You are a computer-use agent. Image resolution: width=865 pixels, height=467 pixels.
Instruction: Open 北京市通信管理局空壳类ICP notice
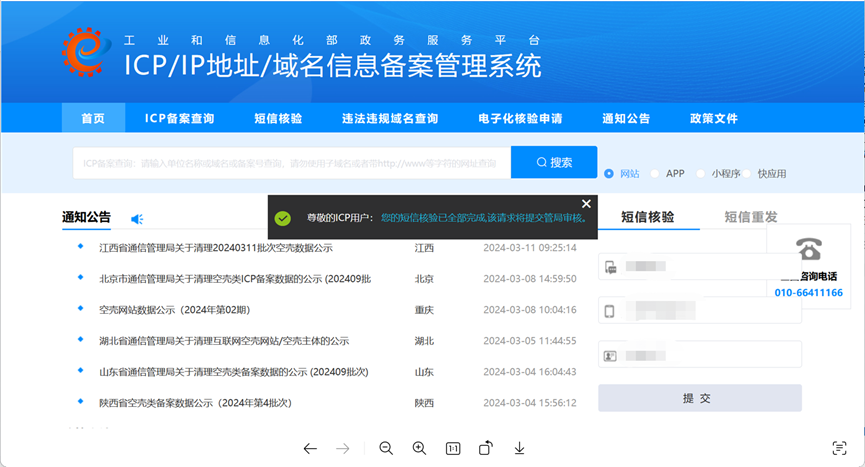coord(235,279)
